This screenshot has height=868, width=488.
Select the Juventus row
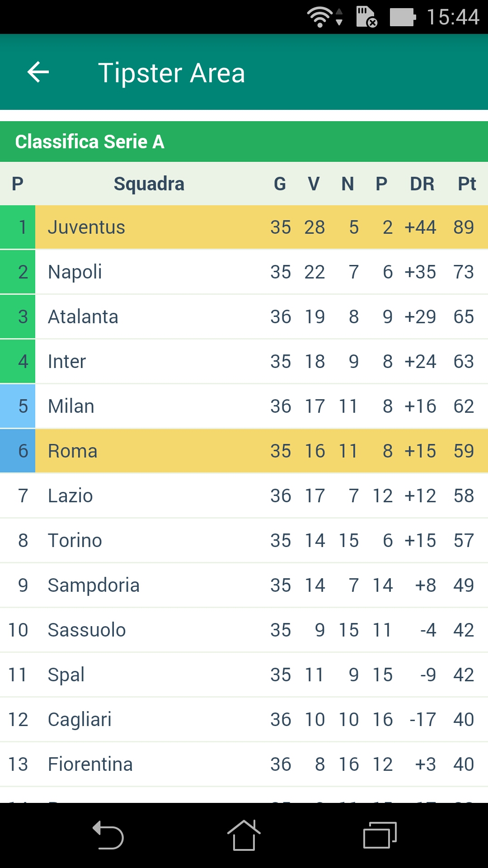pos(244,227)
